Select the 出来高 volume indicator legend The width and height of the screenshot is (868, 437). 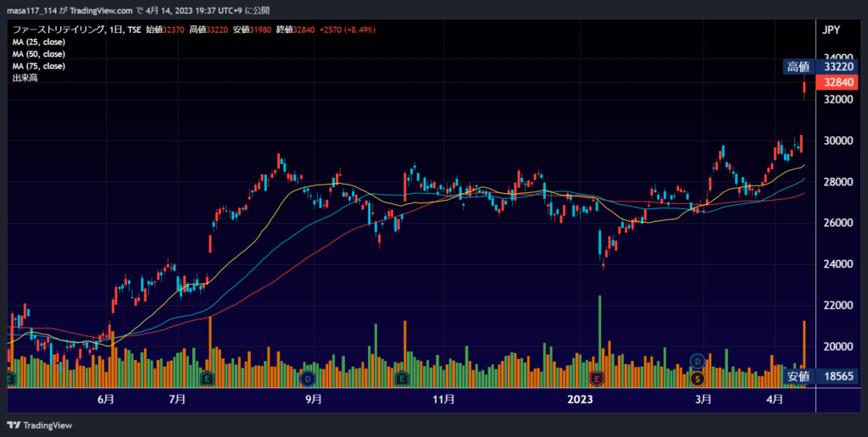pyautogui.click(x=25, y=79)
